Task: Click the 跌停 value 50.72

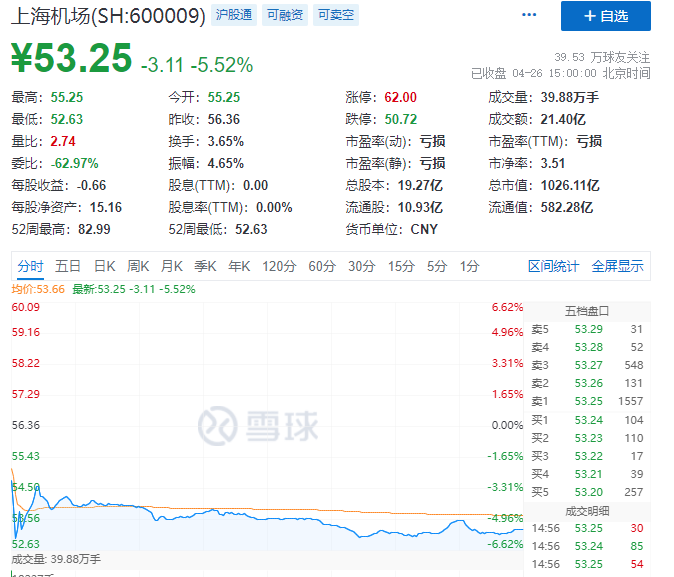Action: point(400,120)
